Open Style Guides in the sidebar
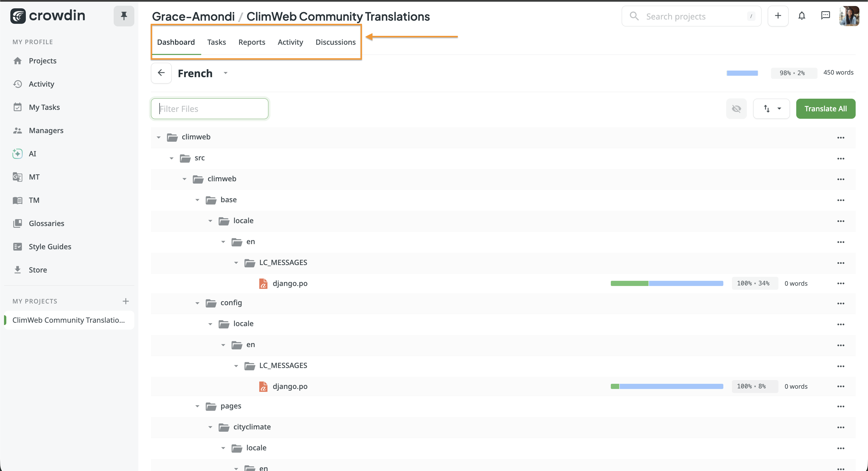Viewport: 868px width, 471px height. 50,246
